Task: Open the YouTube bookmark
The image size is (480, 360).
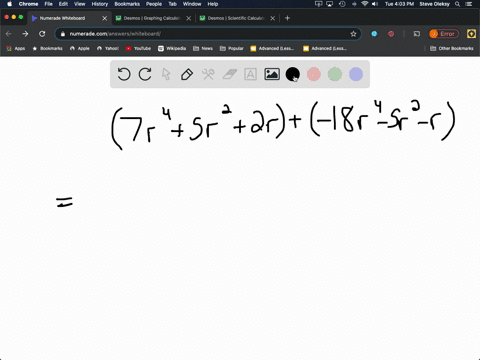Action: (x=138, y=48)
